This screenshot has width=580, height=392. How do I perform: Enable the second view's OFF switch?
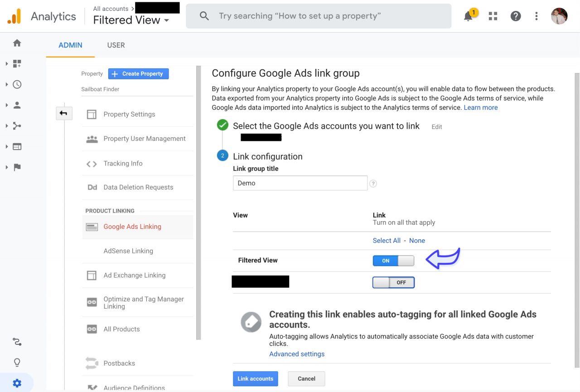[393, 282]
